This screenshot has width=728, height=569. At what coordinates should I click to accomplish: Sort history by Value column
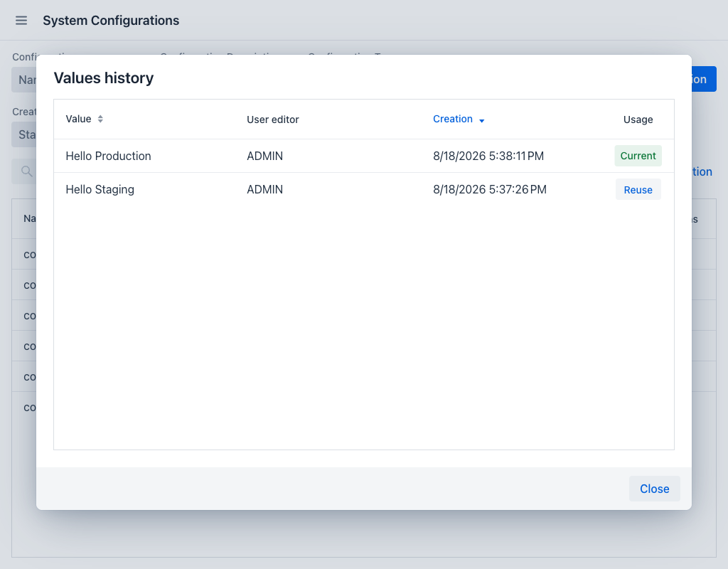click(x=100, y=119)
